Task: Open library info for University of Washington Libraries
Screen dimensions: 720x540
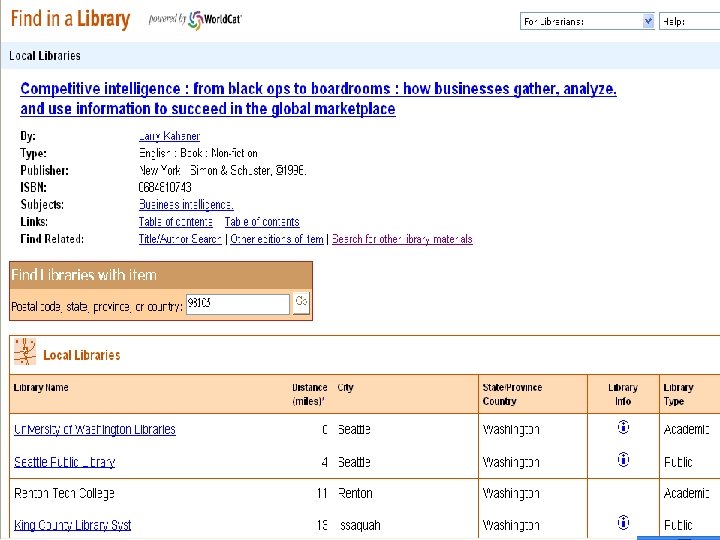Action: click(x=623, y=427)
